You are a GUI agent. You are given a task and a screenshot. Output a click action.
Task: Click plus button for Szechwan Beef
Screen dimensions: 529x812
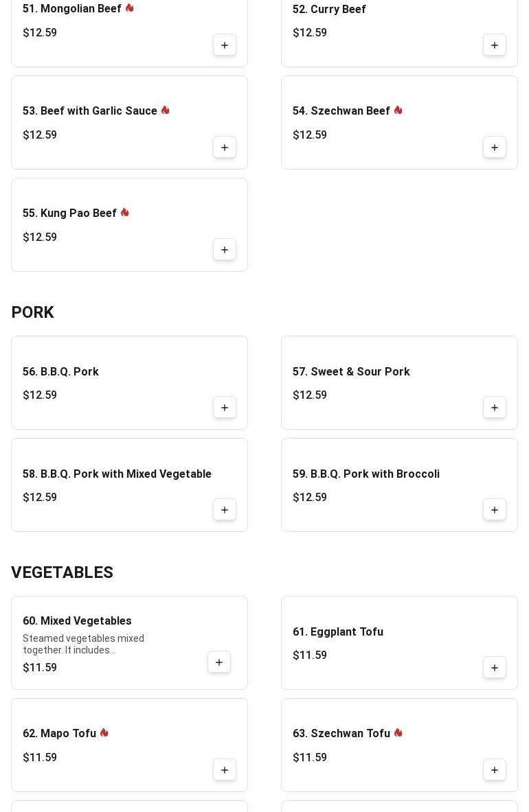(495, 148)
